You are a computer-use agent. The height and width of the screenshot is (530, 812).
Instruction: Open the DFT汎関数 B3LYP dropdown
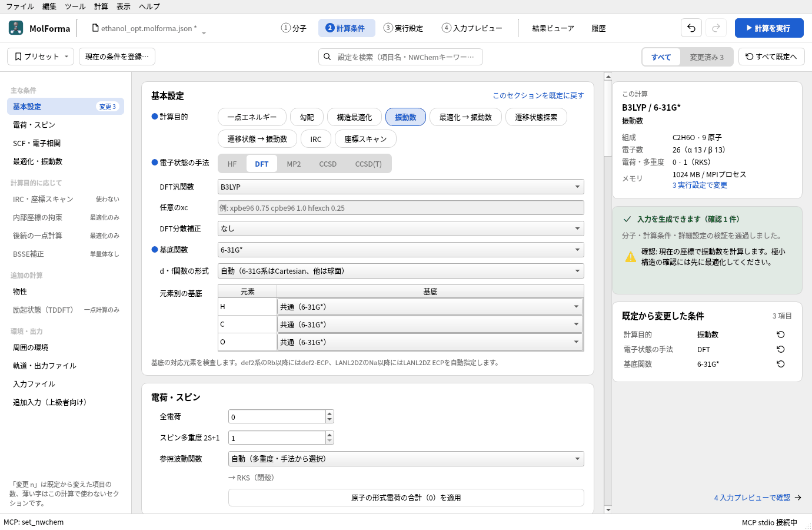[401, 187]
